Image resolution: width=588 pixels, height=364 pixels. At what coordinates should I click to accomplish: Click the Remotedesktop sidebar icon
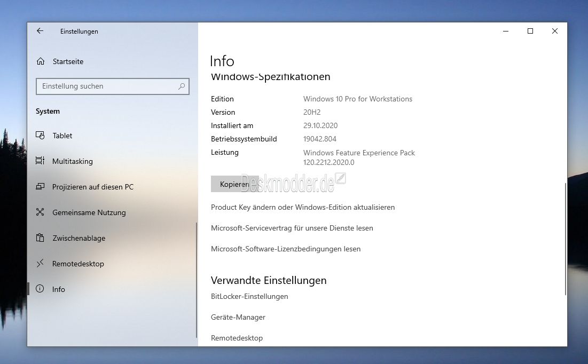click(40, 263)
